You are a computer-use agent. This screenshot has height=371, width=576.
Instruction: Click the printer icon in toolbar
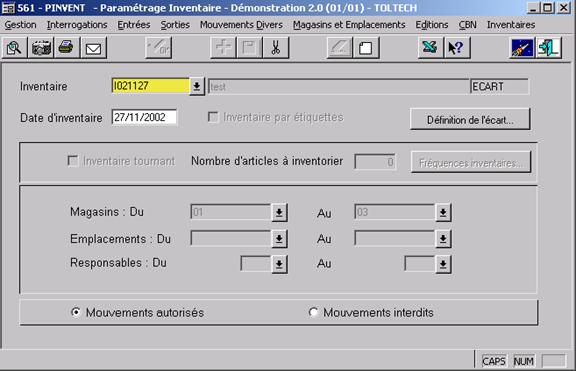click(66, 48)
